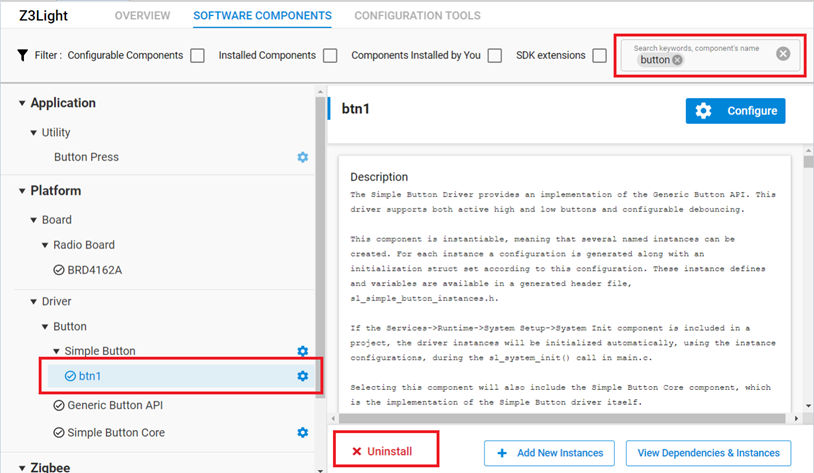Collapse the Radio Board node

coord(45,245)
